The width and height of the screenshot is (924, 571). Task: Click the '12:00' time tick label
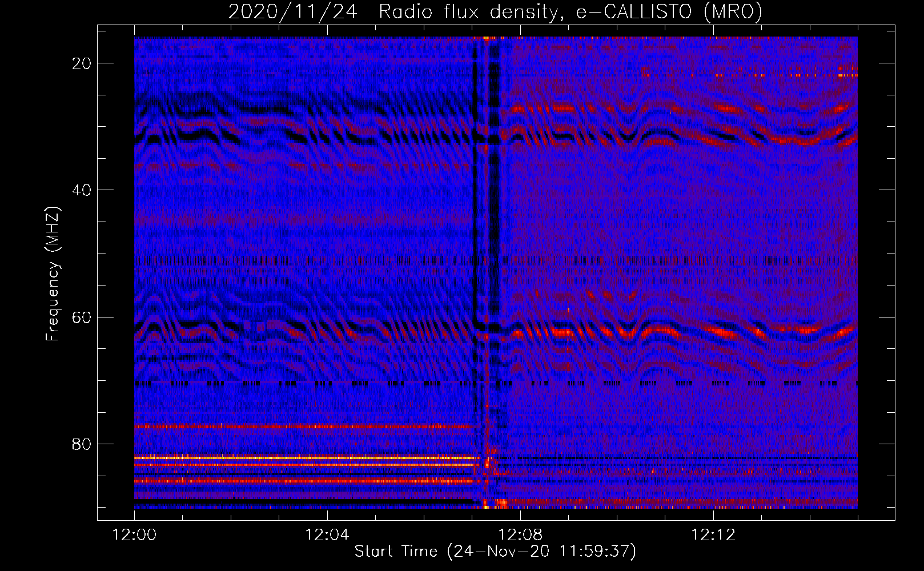[134, 535]
